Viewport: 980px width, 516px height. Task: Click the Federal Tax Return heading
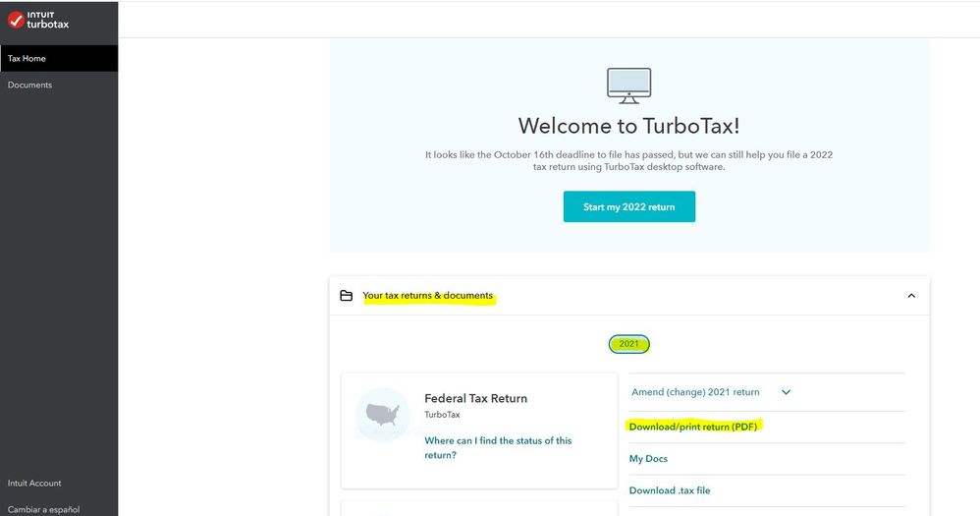(475, 398)
